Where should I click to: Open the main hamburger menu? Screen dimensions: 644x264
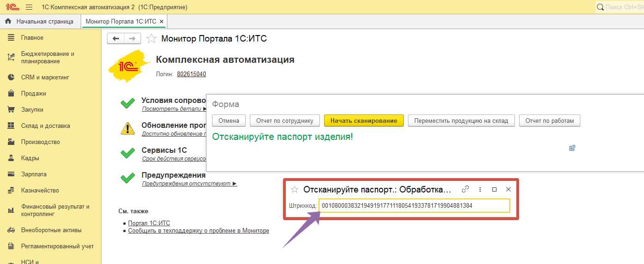point(29,7)
